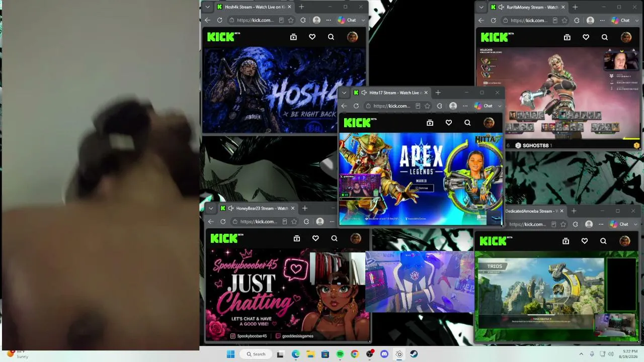The image size is (644, 362).
Task: Toggle the favorite star in RunYaMoney address bar
Action: (565, 20)
